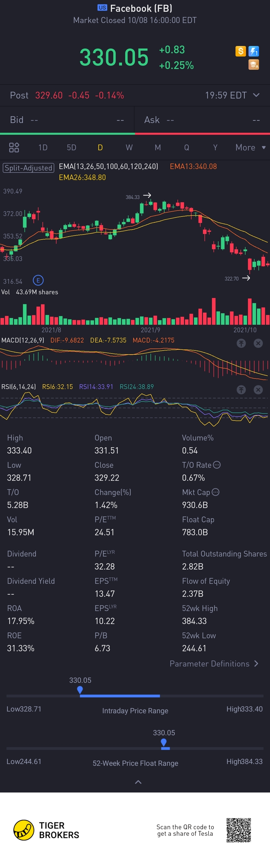This screenshot has width=270, height=868.
Task: Tap the 52wk High value 384.33
Action: [194, 621]
